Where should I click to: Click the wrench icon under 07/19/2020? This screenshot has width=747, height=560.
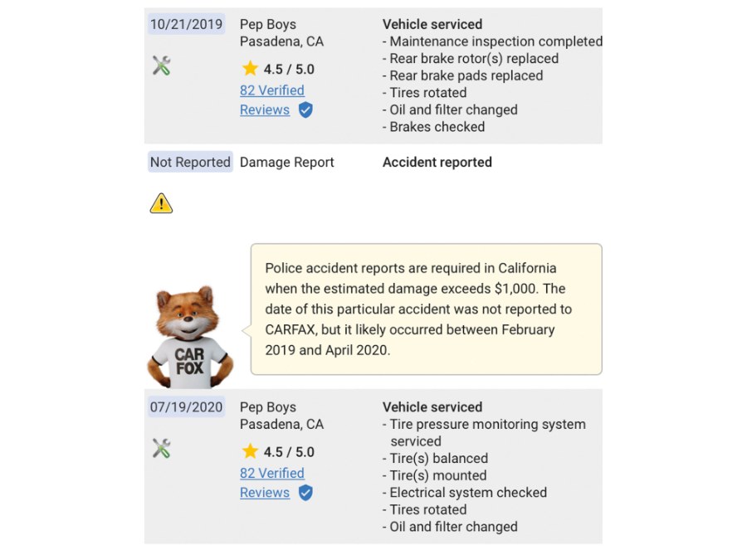coord(162,449)
